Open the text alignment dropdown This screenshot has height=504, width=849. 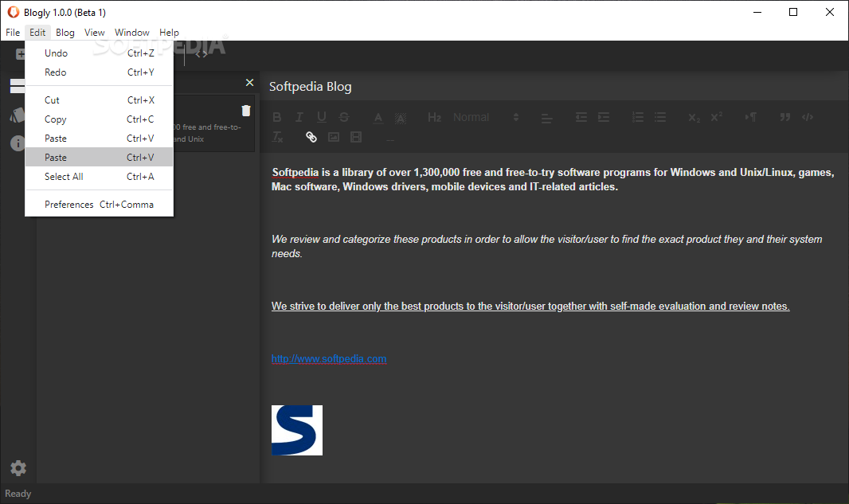547,118
